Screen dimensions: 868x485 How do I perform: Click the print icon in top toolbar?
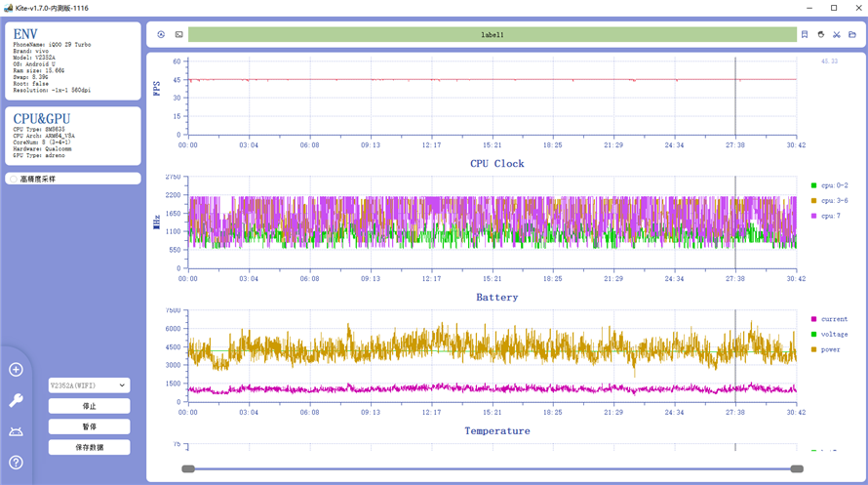(820, 34)
